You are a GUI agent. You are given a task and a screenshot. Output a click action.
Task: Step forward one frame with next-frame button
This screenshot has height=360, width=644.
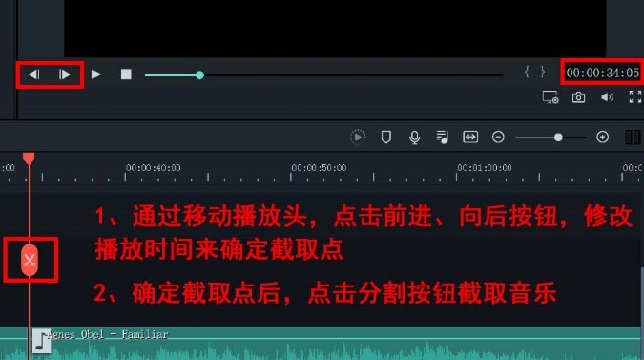64,74
